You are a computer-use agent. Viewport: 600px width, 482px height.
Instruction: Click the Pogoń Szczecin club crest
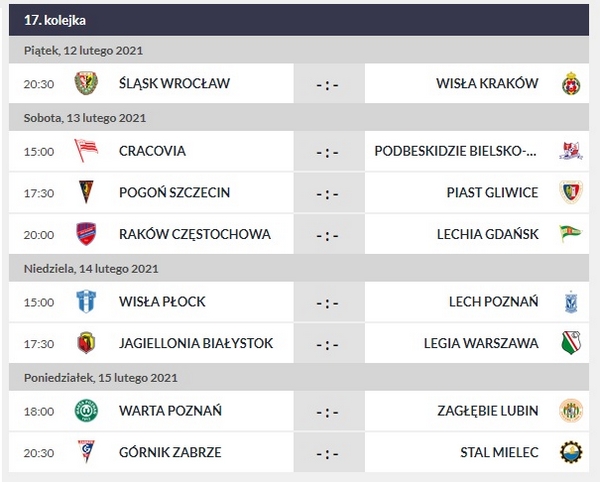tap(86, 192)
